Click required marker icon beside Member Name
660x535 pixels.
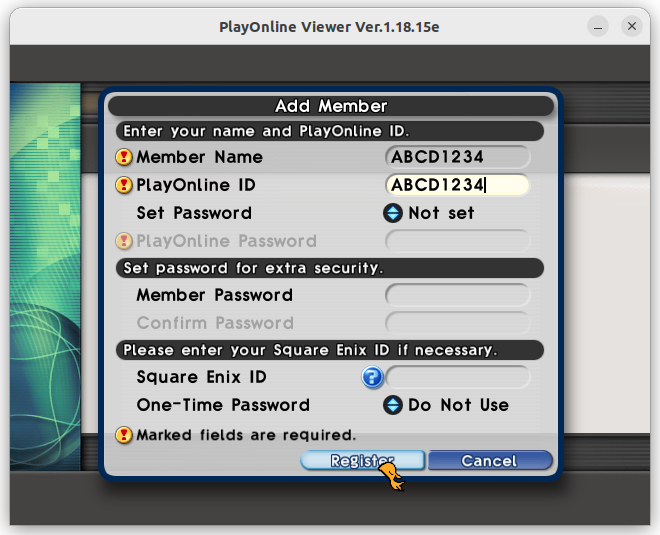coord(124,157)
